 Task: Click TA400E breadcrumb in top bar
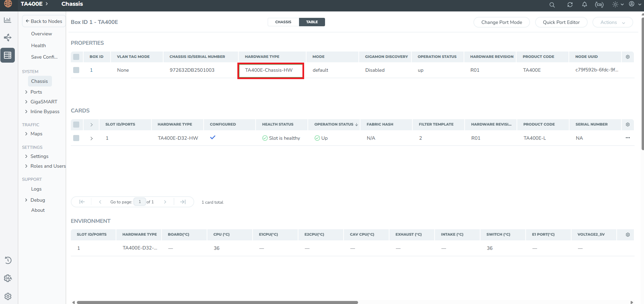32,4
